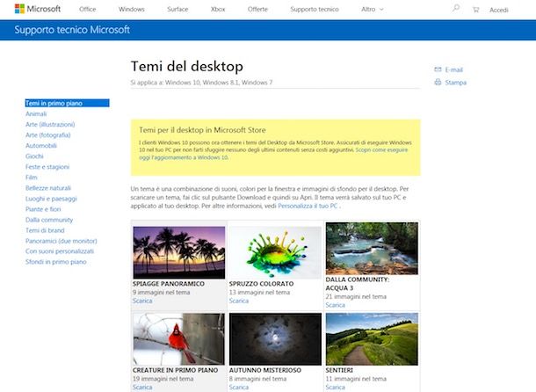
Task: Select the Arte (illustrazioni) category
Action: click(x=50, y=125)
